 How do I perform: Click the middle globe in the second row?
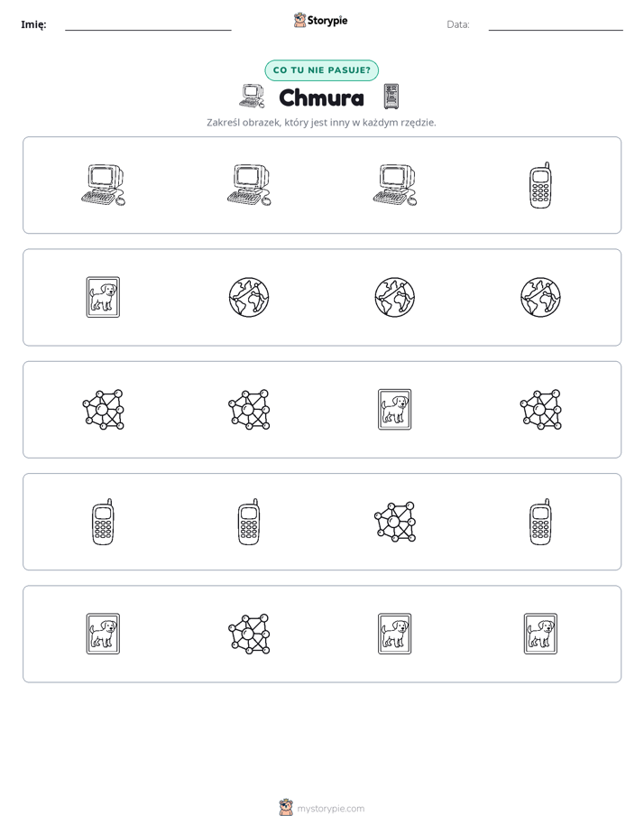395,297
